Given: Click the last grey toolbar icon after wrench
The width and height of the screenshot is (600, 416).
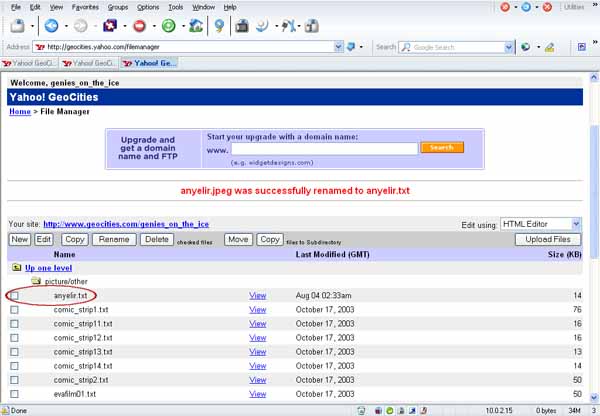Looking at the screenshot, I should coord(312,26).
